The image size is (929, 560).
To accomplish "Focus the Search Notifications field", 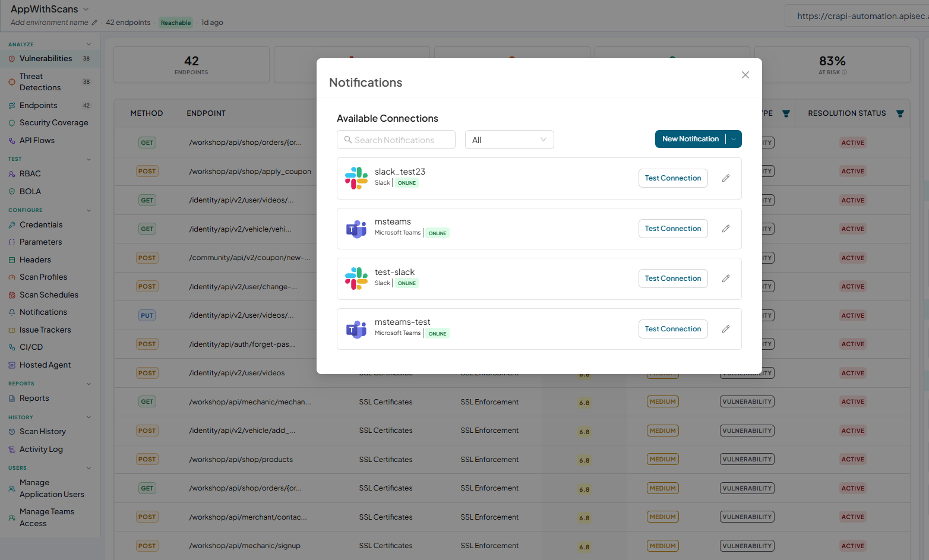I will pyautogui.click(x=396, y=140).
